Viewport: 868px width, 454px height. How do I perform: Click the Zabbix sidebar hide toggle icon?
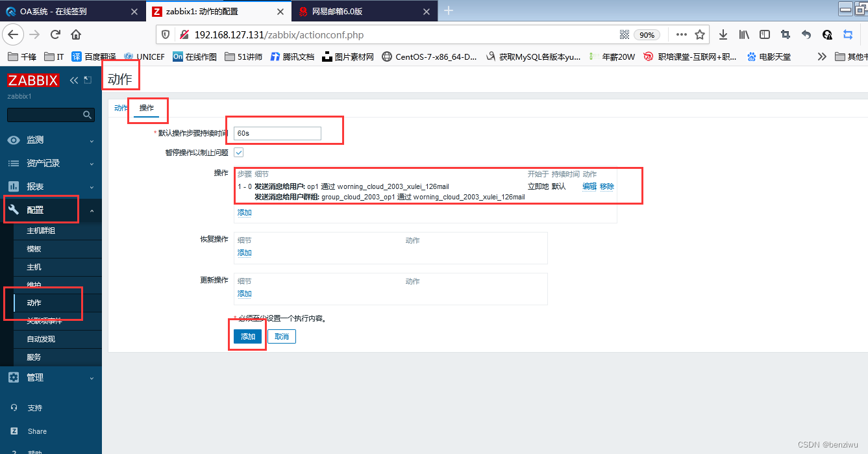coord(88,80)
